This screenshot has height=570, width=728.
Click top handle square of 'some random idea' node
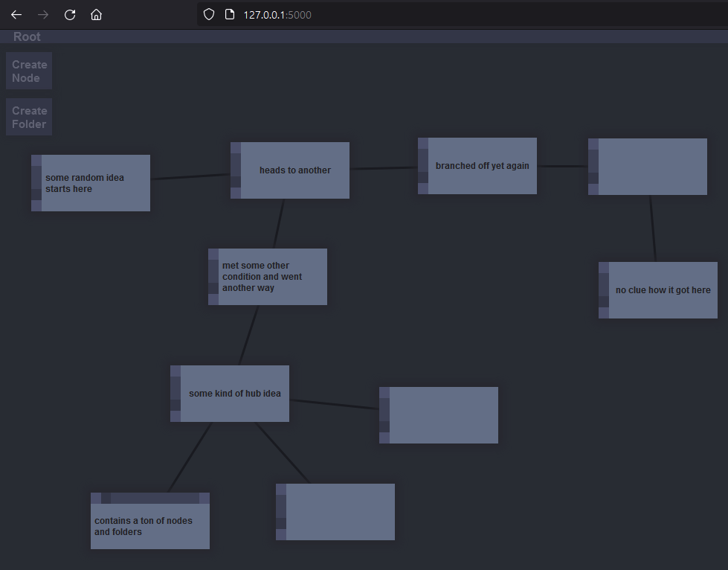pos(36,160)
